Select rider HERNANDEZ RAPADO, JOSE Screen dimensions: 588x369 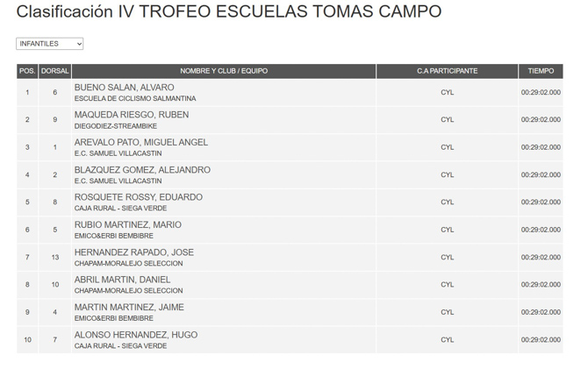(133, 252)
